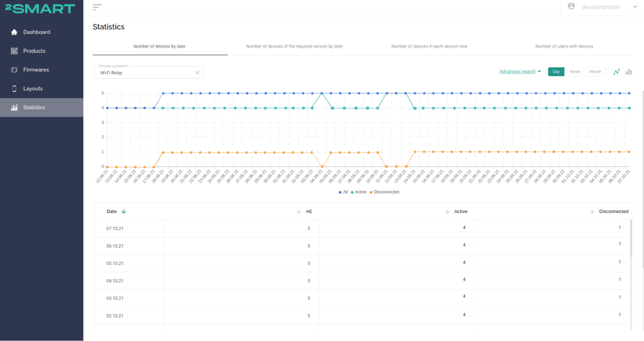Collapse sidebar with hamburger menu icon
This screenshot has width=644, height=341.
point(97,7)
